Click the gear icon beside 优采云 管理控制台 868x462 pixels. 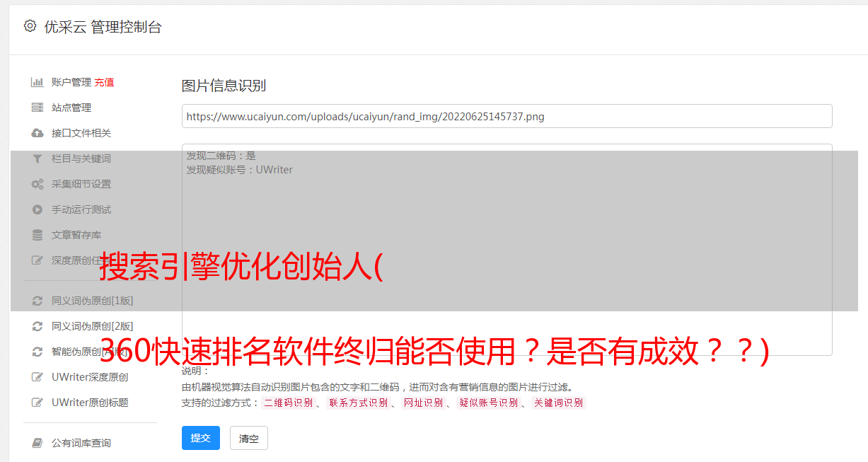coord(30,26)
